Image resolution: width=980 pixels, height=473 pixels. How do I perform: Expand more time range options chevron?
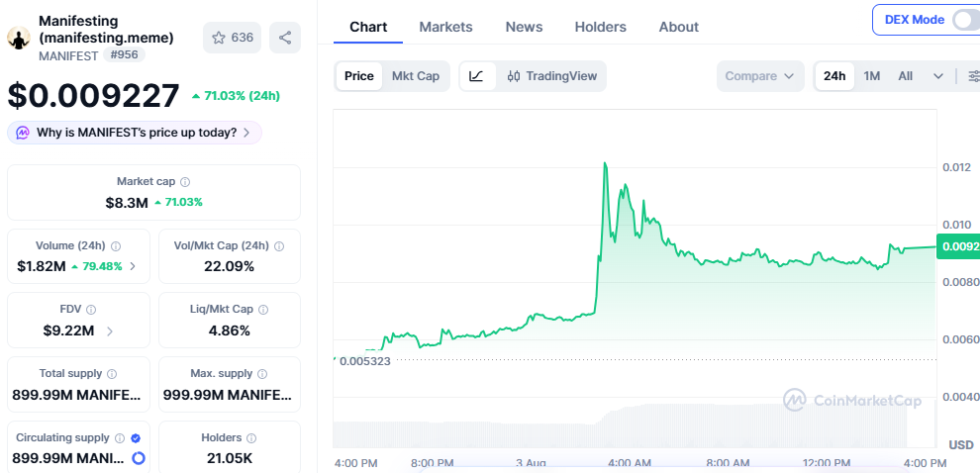938,76
